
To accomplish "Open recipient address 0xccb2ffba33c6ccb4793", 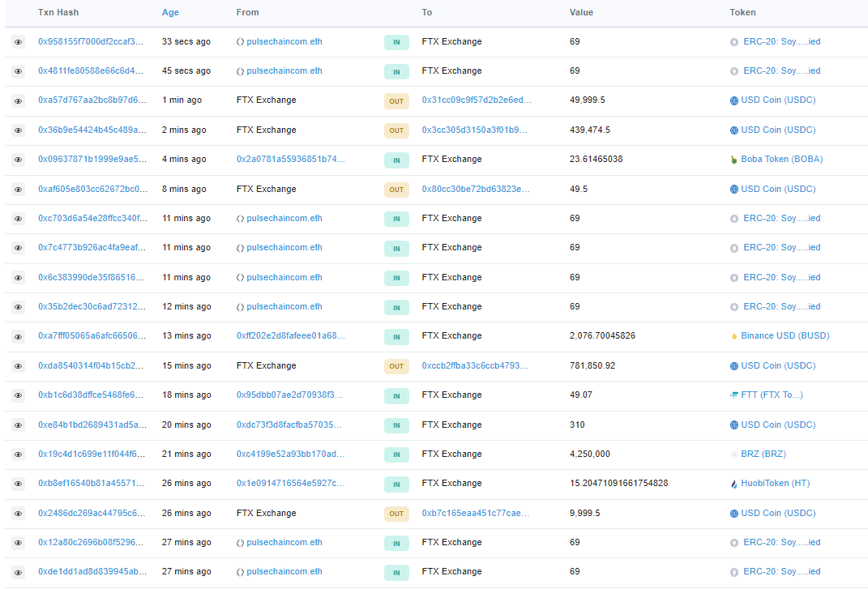I will click(x=475, y=366).
